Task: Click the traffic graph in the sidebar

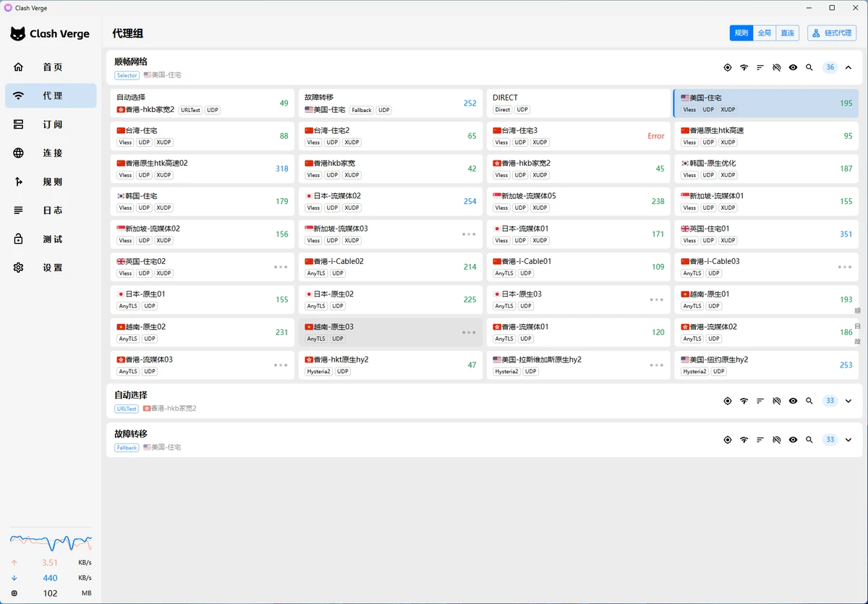Action: click(x=51, y=542)
